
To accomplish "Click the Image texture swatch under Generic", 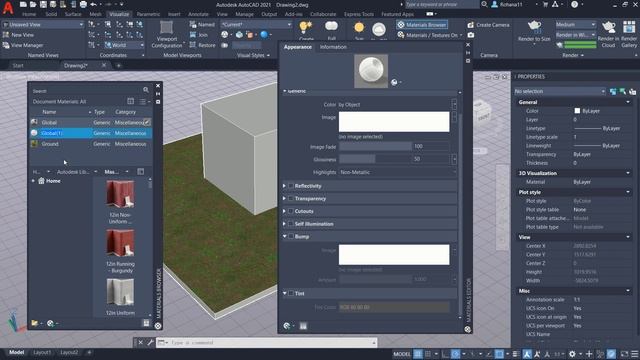I will (394, 122).
